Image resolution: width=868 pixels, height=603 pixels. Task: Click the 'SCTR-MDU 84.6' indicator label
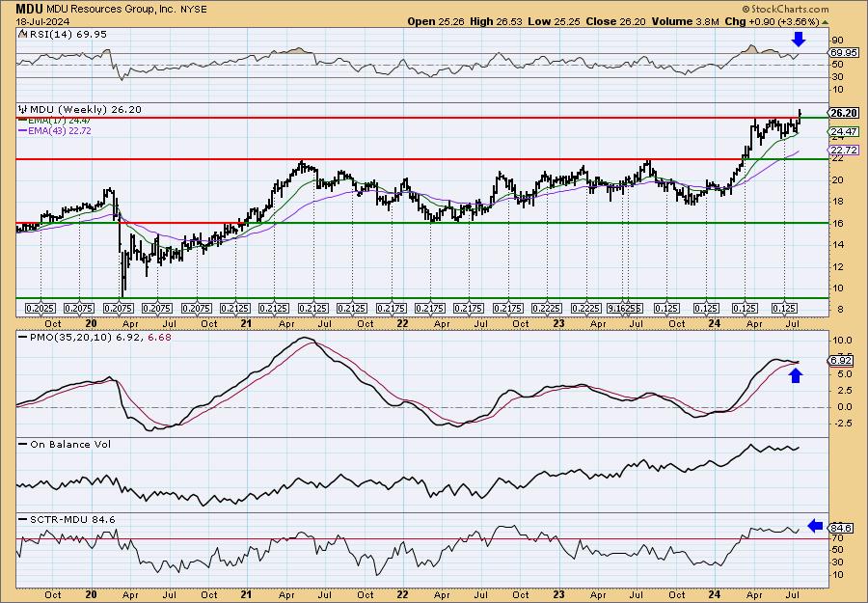72,520
